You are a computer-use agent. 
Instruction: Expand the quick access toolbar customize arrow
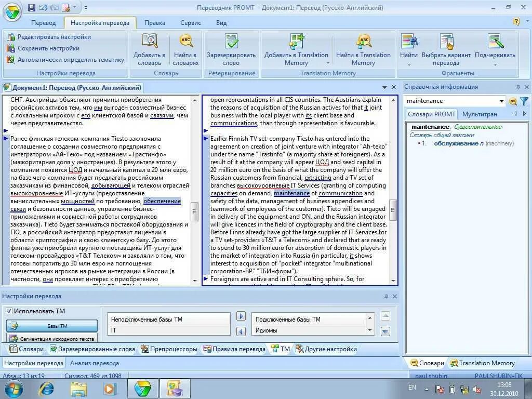(x=86, y=7)
